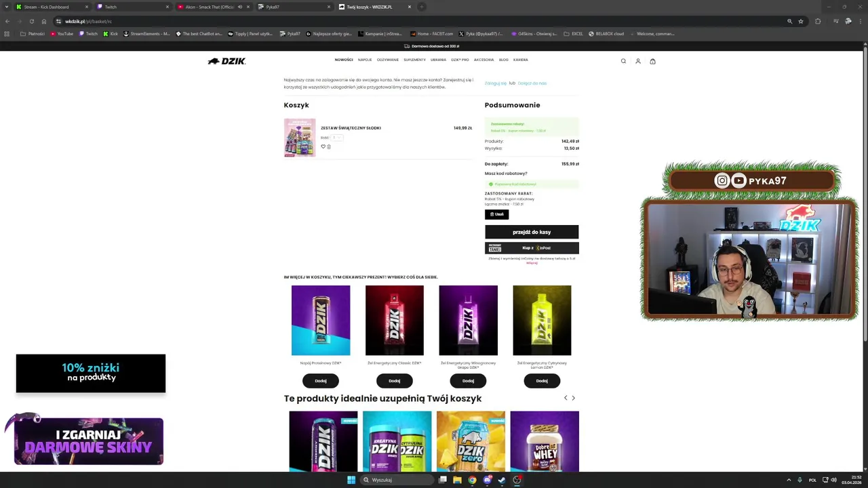Open the search icon in DZIK header
The width and height of the screenshot is (868, 488).
(623, 61)
